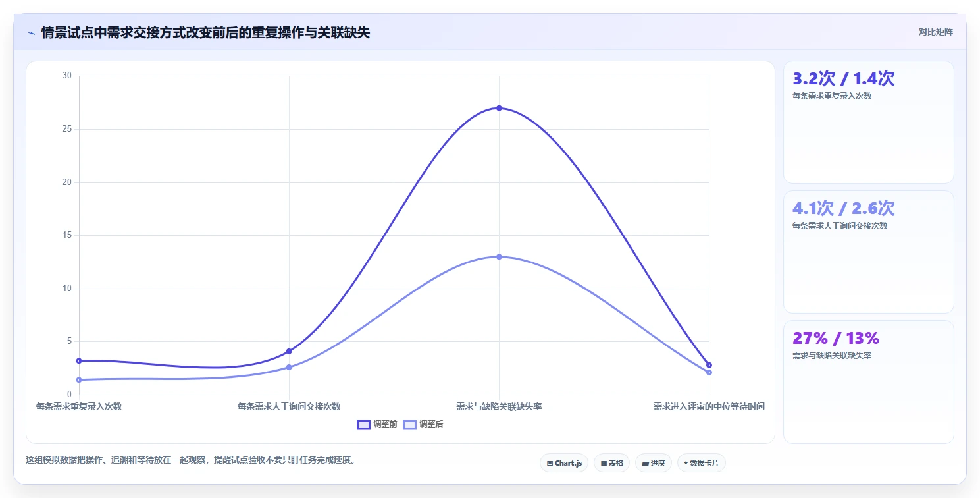Click the chart title heading text
The width and height of the screenshot is (980, 498).
[x=205, y=33]
